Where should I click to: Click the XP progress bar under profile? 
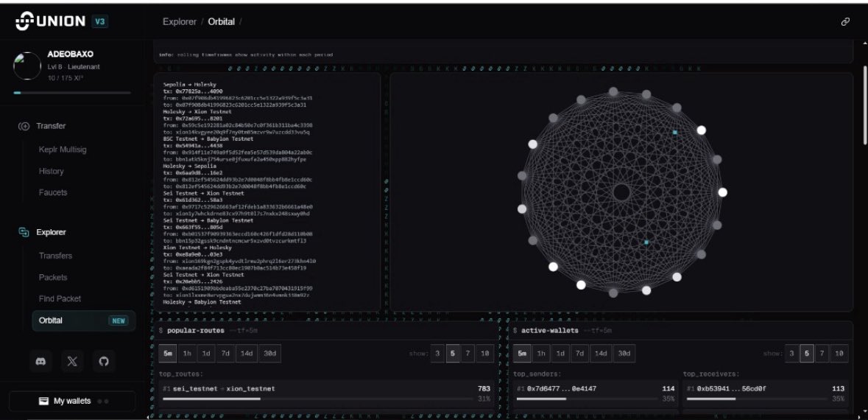73,93
